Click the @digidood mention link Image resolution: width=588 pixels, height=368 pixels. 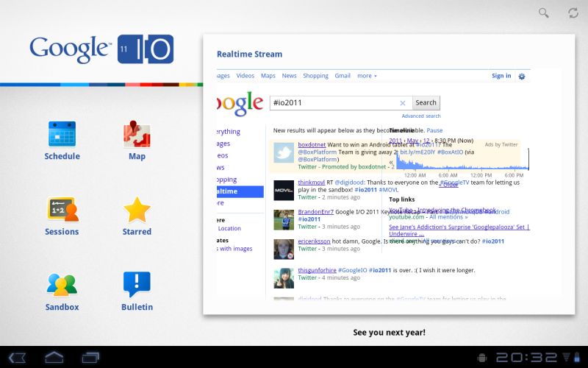pos(349,183)
